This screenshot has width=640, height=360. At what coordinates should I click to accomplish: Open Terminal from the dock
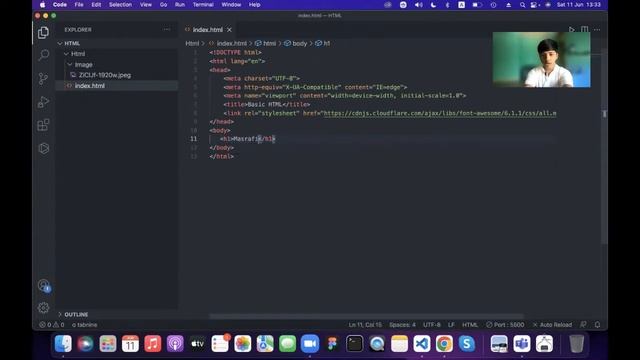tap(354, 344)
